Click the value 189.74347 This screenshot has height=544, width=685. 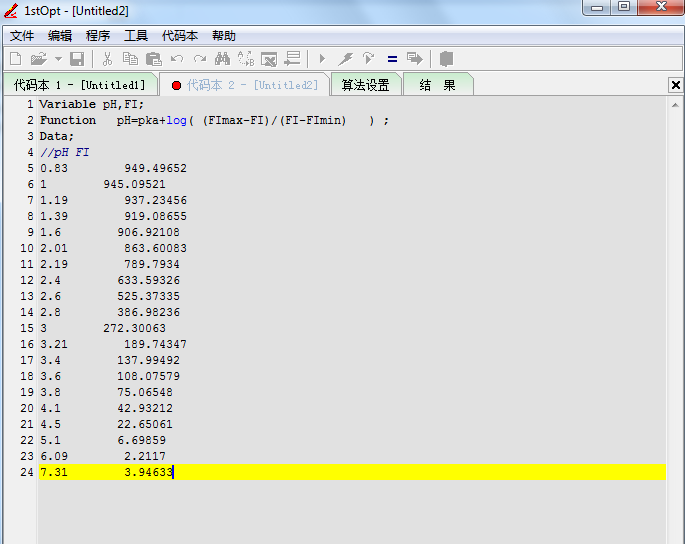[x=156, y=344]
